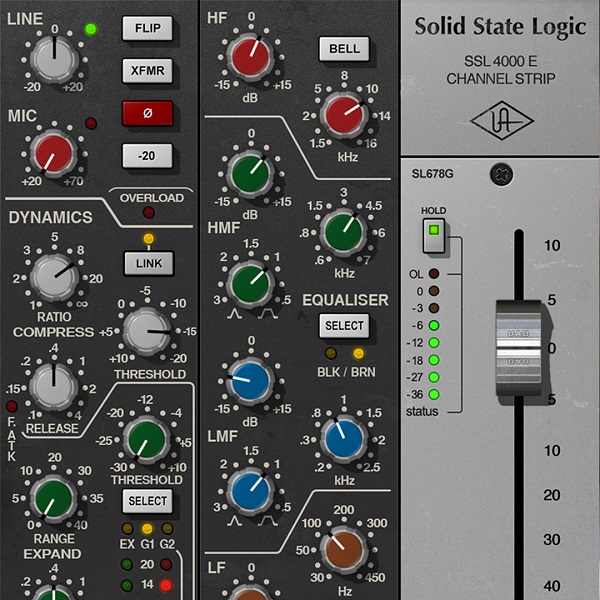The image size is (600, 600).
Task: Click the LMF wide bell Q symbol
Action: pyautogui.click(x=268, y=522)
